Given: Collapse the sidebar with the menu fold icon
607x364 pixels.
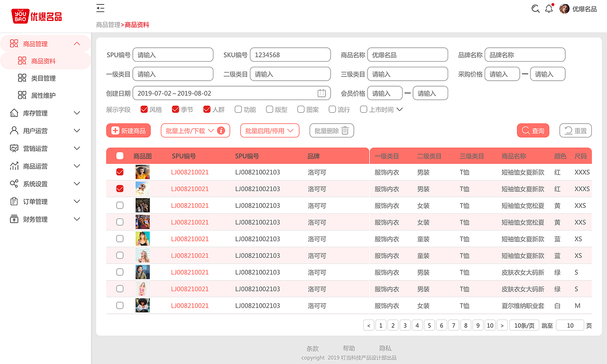Looking at the screenshot, I should (x=100, y=8).
